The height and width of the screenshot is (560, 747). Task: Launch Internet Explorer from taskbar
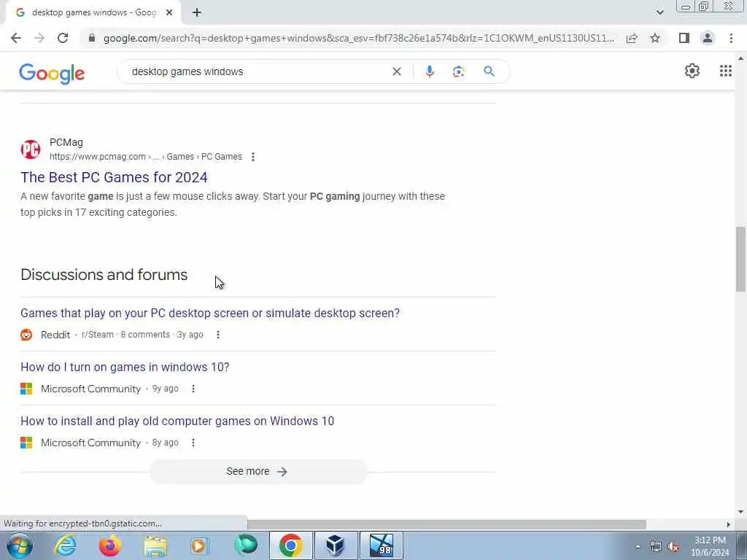pos(65,545)
